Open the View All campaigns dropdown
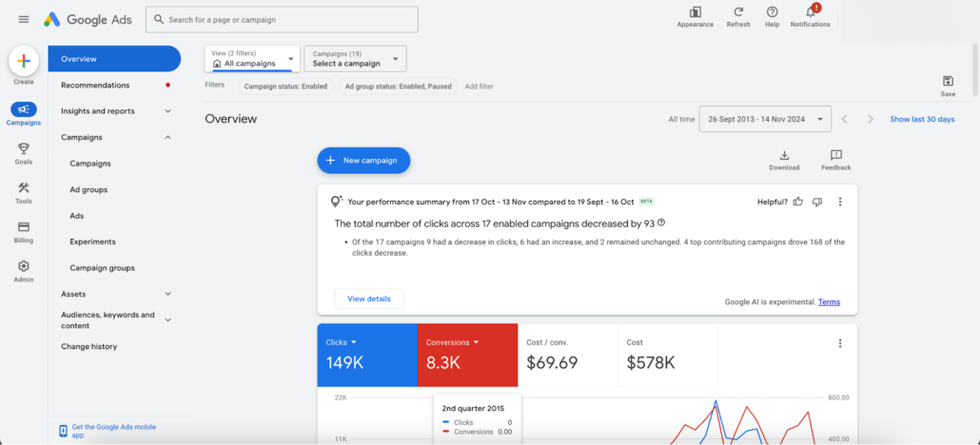The width and height of the screenshot is (980, 445). click(x=252, y=59)
